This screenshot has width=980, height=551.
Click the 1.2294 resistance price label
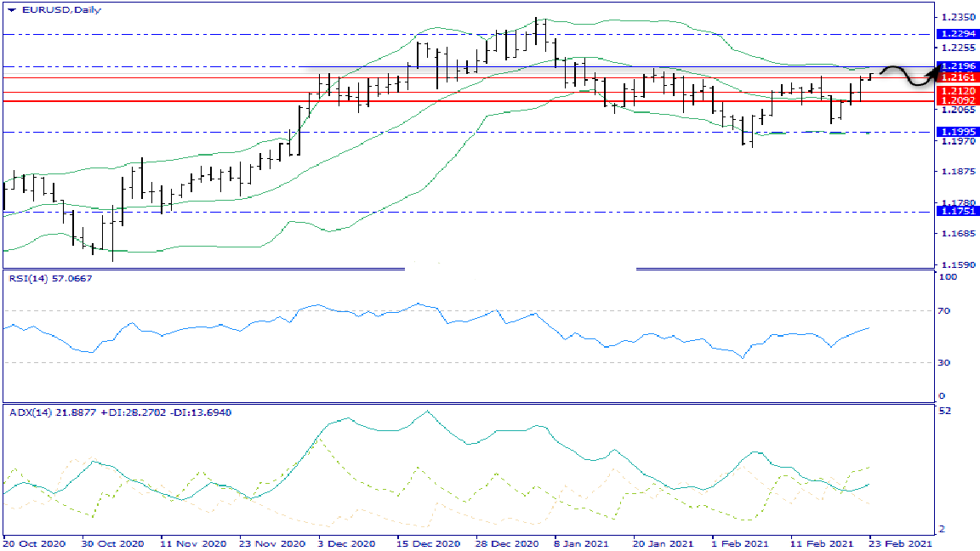coord(959,34)
